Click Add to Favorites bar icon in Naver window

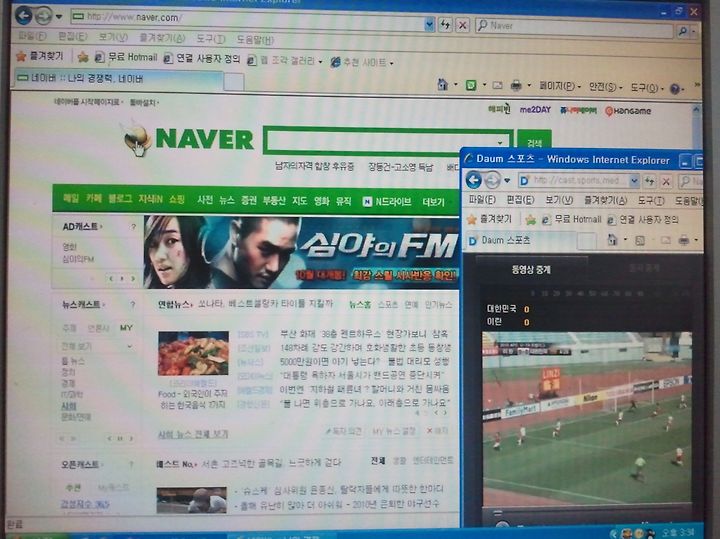coord(83,57)
